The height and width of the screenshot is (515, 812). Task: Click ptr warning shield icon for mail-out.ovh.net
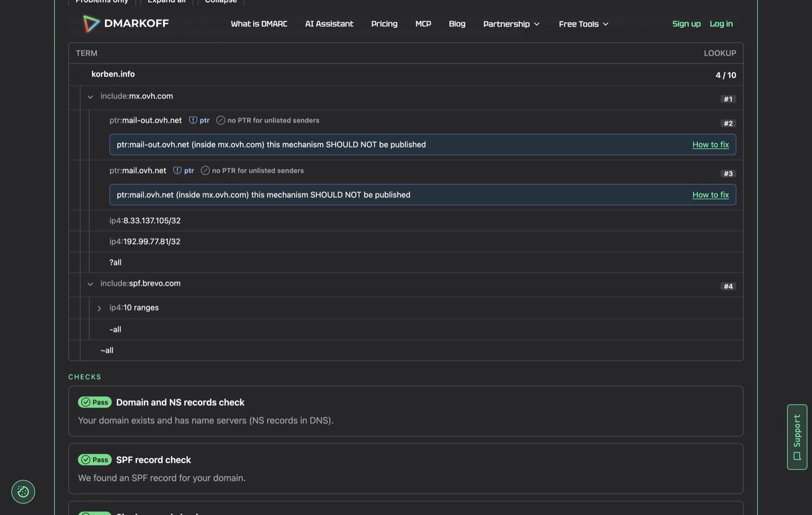click(x=193, y=120)
